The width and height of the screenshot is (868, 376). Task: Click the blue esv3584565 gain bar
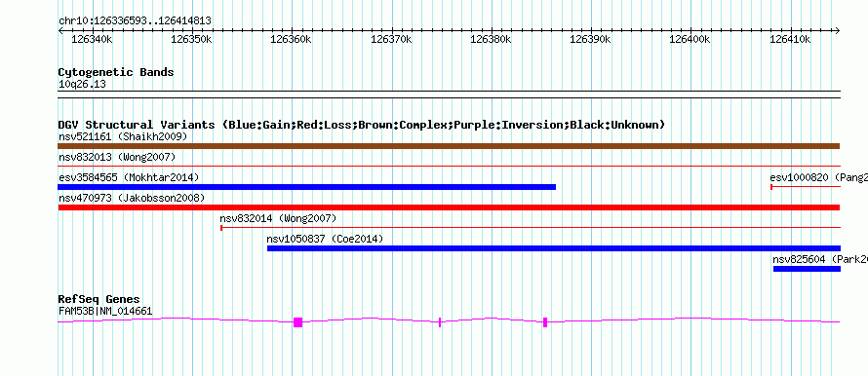[306, 187]
